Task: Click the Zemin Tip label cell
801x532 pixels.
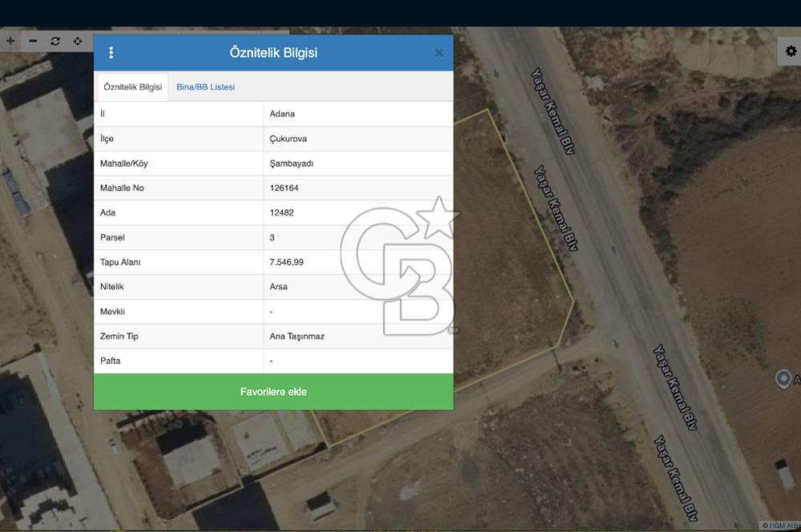Action: tap(179, 337)
